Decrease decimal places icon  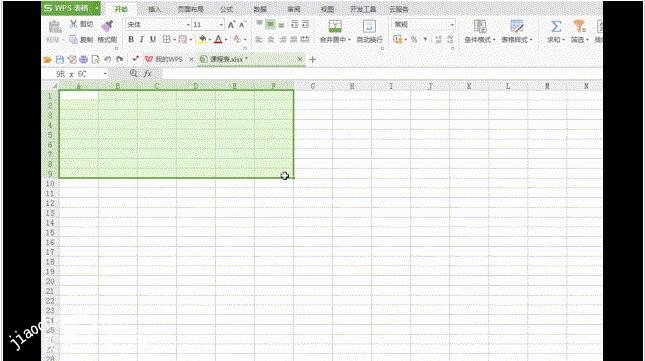(x=450, y=39)
